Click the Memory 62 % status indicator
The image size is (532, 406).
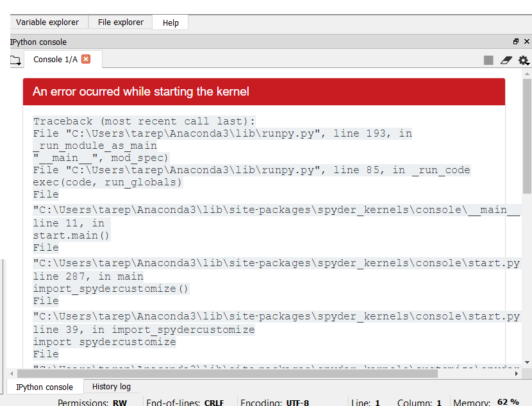click(486, 403)
